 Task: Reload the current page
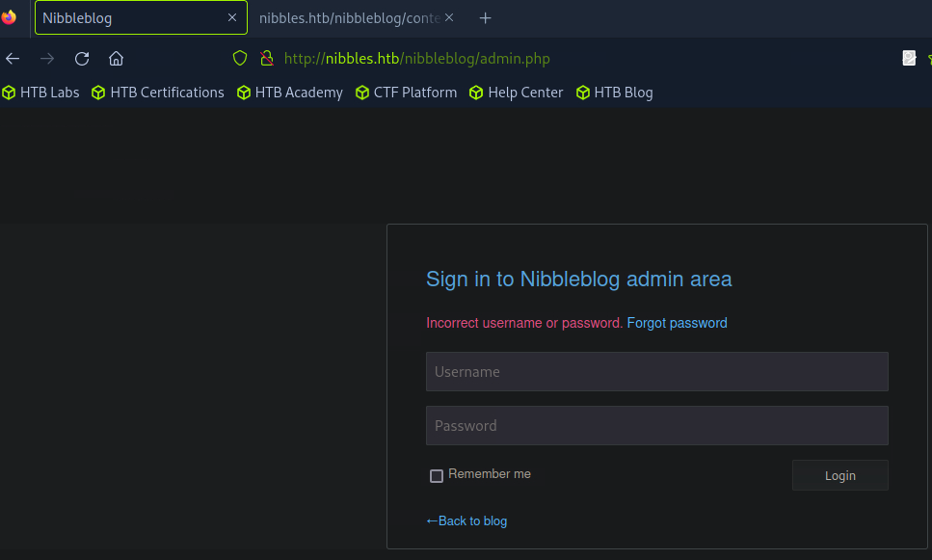click(x=82, y=59)
